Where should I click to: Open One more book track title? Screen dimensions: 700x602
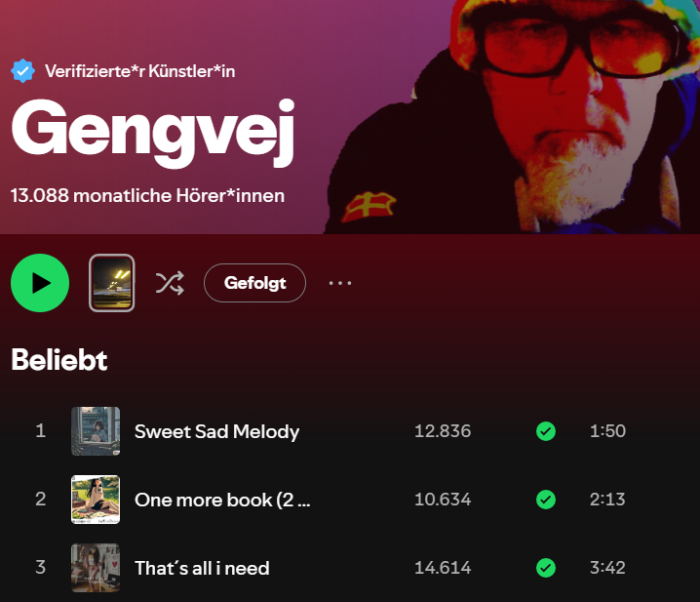pos(222,500)
